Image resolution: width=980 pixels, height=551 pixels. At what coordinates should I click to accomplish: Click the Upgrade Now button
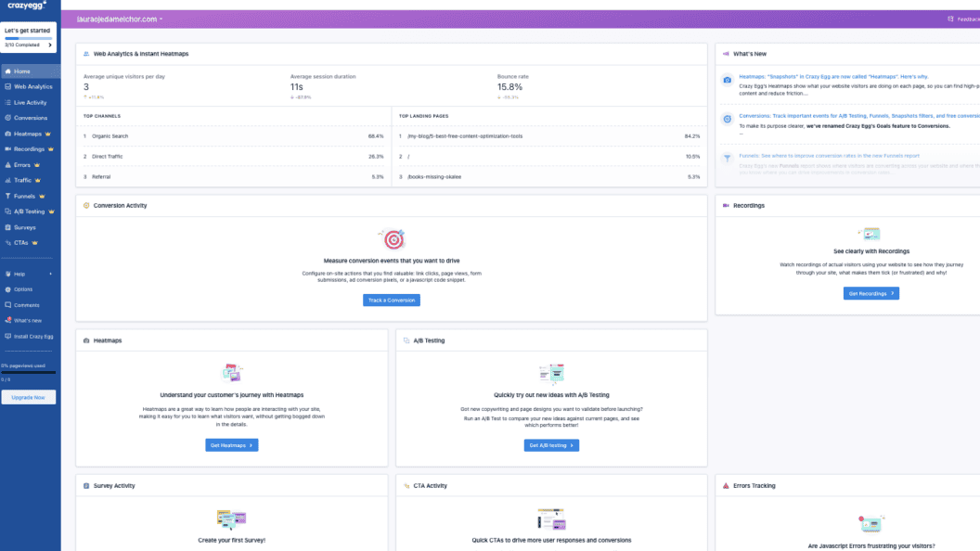[x=28, y=396]
